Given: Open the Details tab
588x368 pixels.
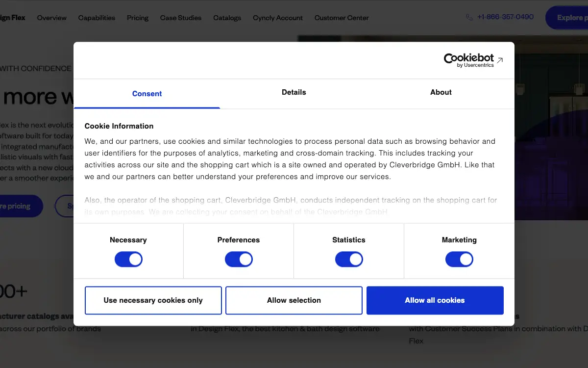Looking at the screenshot, I should (x=294, y=92).
